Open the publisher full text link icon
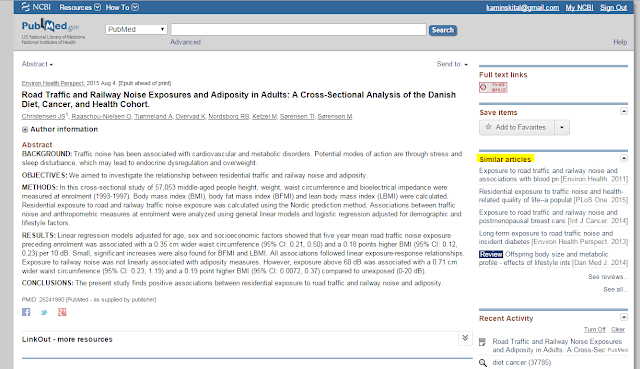 coord(493,87)
